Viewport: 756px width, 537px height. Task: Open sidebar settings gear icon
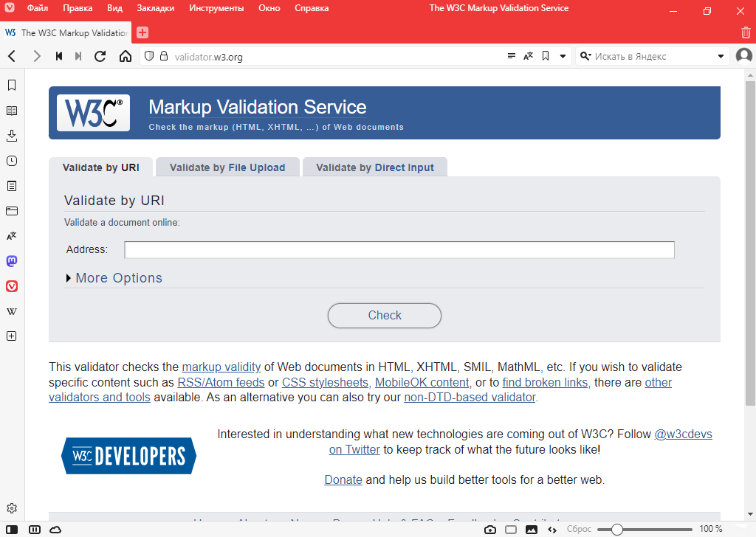(x=12, y=508)
